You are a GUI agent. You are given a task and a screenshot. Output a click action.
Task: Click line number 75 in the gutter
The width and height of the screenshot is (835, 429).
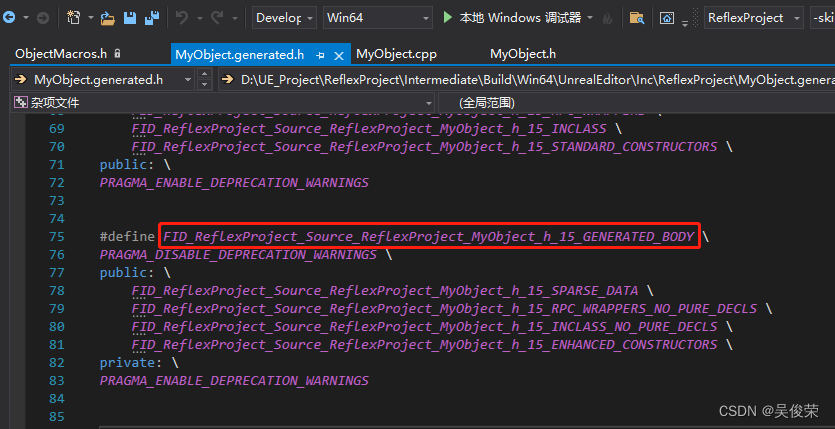pos(56,236)
